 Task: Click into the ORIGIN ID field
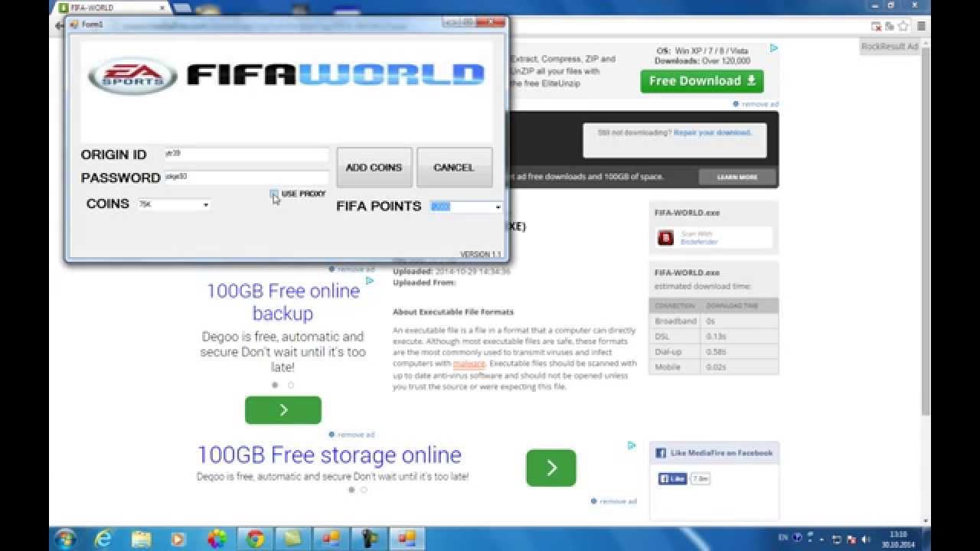coord(247,155)
